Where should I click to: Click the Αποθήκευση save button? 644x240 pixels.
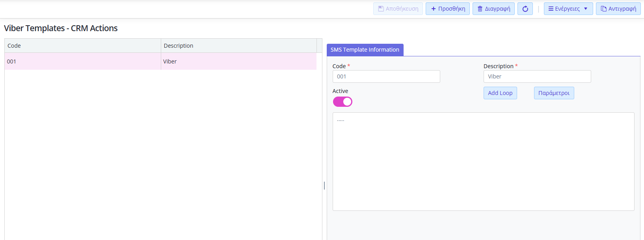[398, 9]
